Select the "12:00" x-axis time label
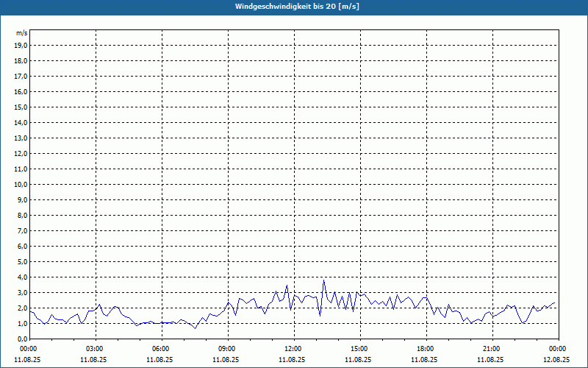 tap(295, 349)
